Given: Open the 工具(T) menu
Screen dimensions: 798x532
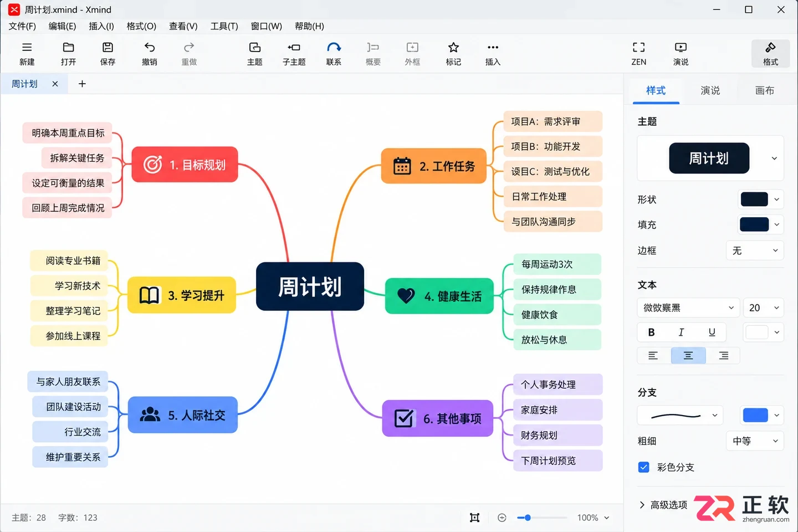Looking at the screenshot, I should pos(224,26).
